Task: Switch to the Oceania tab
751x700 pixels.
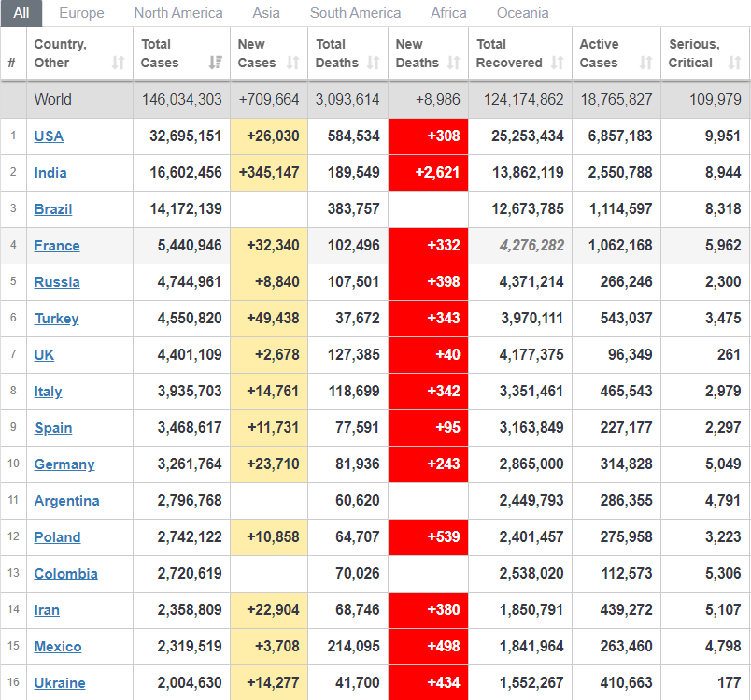Action: pos(522,13)
